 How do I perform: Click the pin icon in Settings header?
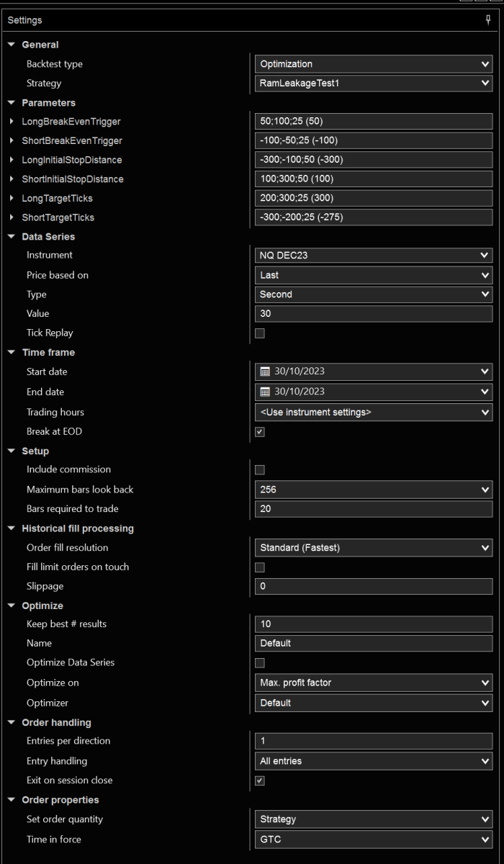488,20
